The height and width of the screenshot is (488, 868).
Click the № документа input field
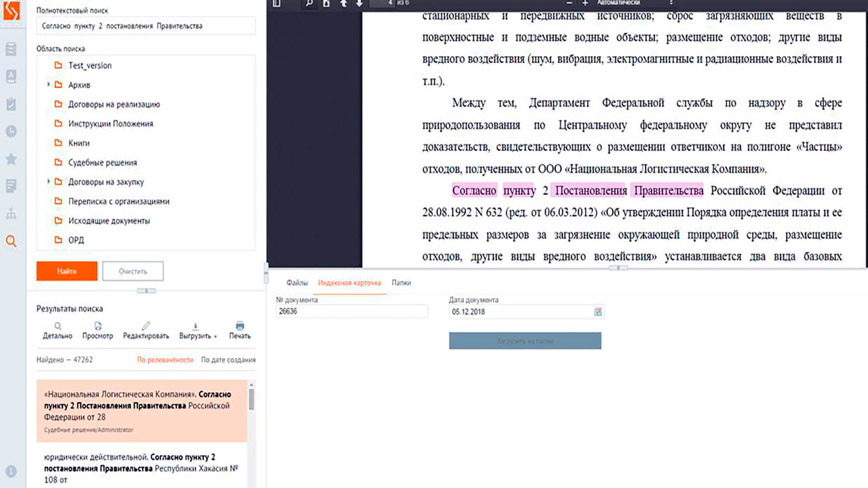click(351, 312)
